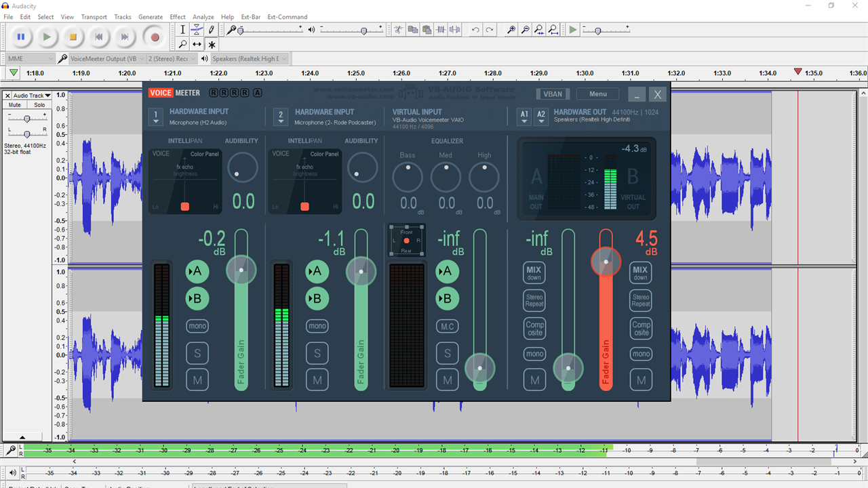Click the Redo arrow icon
The height and width of the screenshot is (488, 868).
tap(490, 30)
